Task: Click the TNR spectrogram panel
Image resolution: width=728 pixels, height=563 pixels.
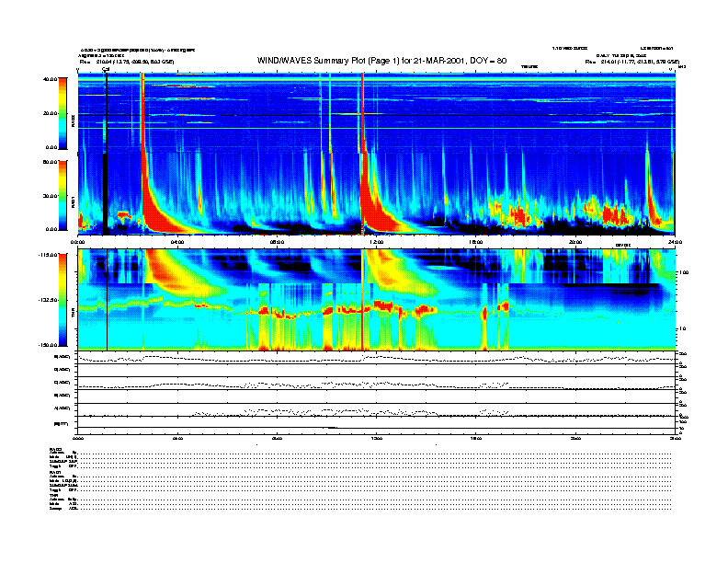Action: [x=376, y=300]
